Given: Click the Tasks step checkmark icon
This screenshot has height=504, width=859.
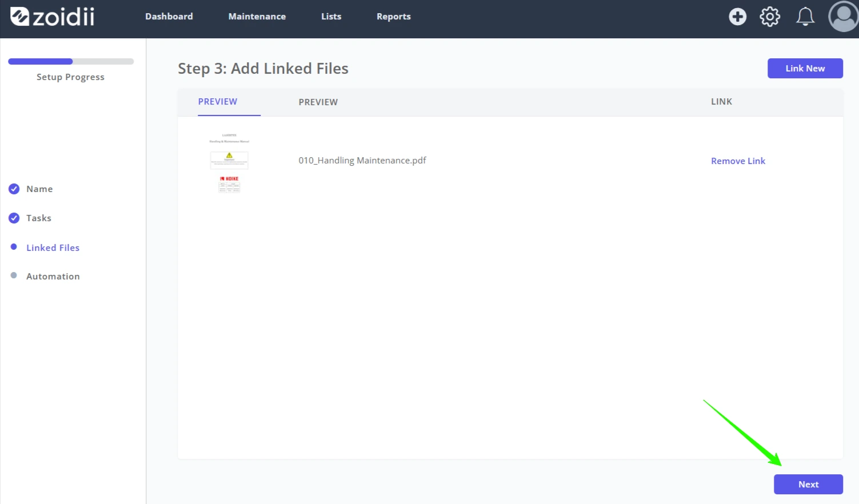Looking at the screenshot, I should click(x=14, y=218).
